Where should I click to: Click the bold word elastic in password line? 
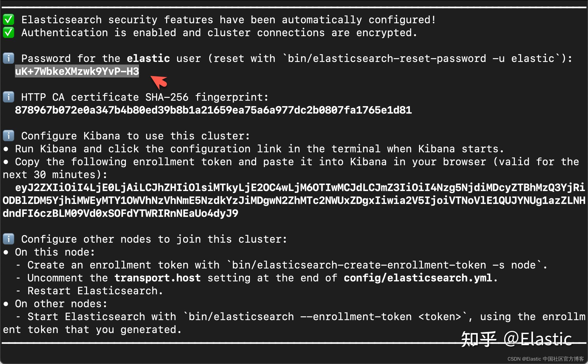[148, 58]
